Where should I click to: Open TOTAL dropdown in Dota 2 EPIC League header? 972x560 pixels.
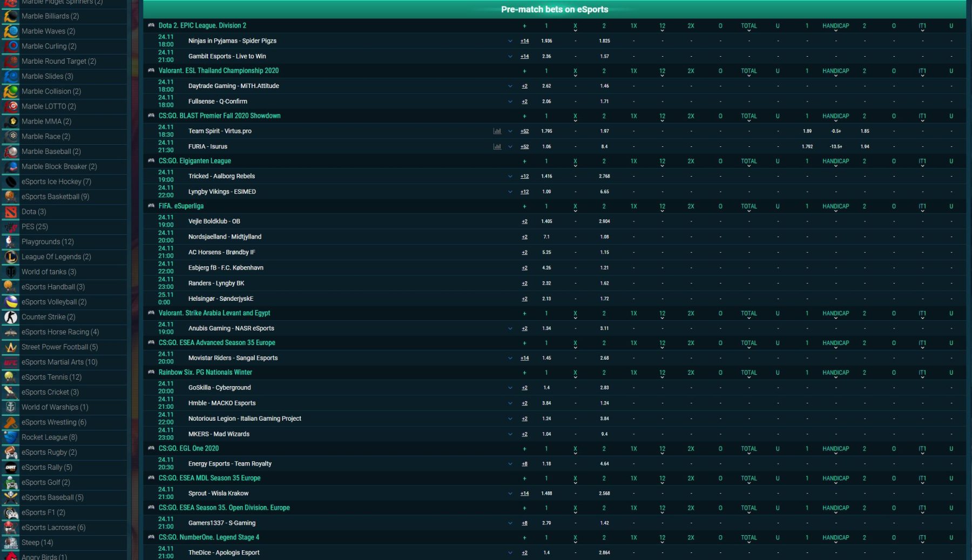pos(748,27)
